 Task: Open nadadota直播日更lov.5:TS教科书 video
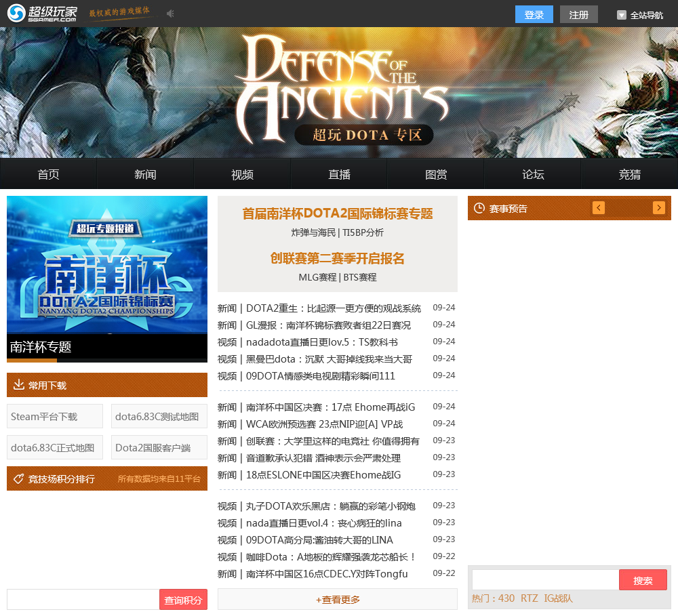(321, 342)
